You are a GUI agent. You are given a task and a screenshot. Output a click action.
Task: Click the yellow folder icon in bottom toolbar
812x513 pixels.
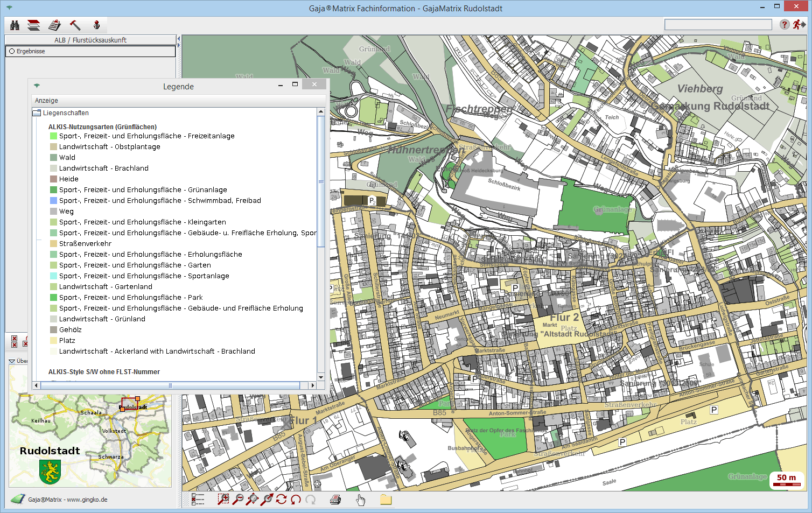coord(386,500)
